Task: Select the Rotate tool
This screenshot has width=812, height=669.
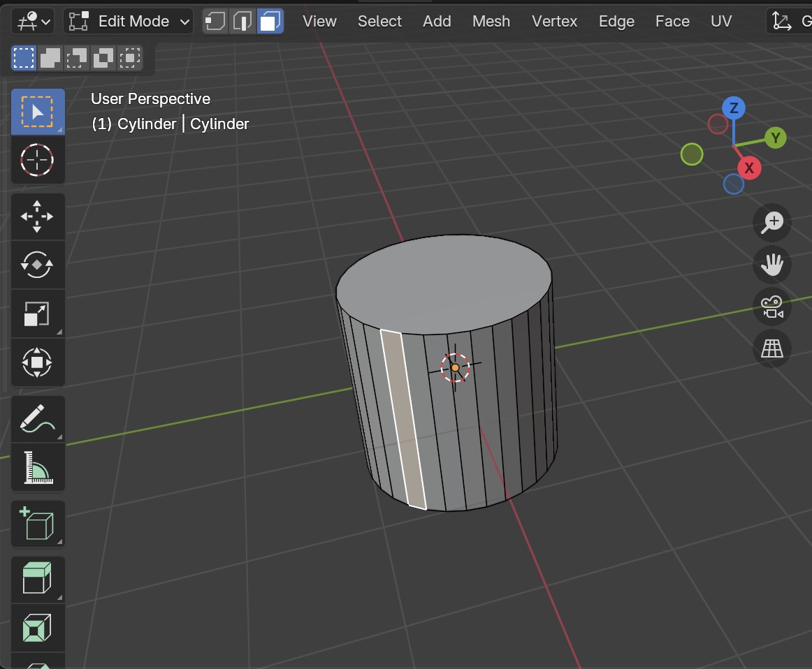Action: [x=38, y=265]
